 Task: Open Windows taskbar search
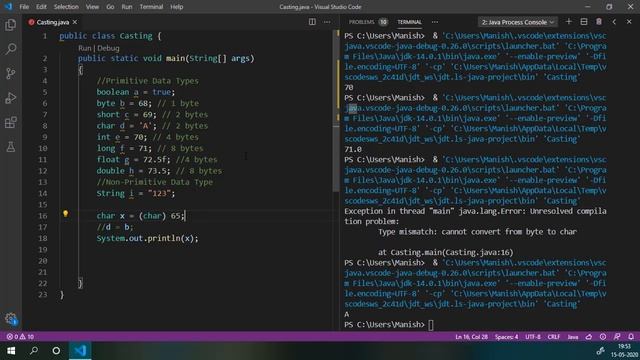point(34,351)
